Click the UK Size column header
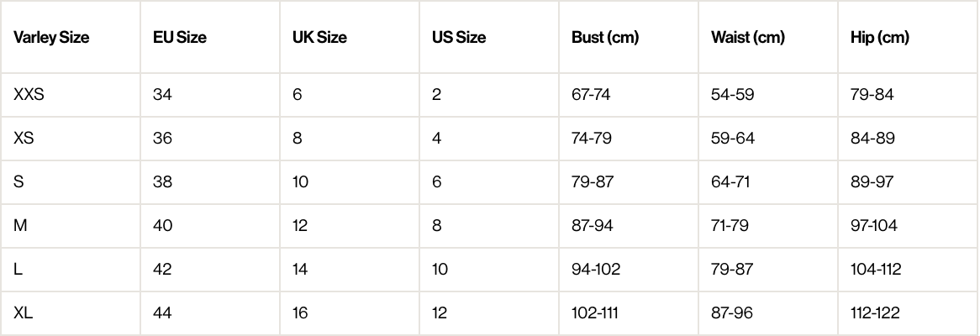The height and width of the screenshot is (336, 980). pyautogui.click(x=319, y=38)
